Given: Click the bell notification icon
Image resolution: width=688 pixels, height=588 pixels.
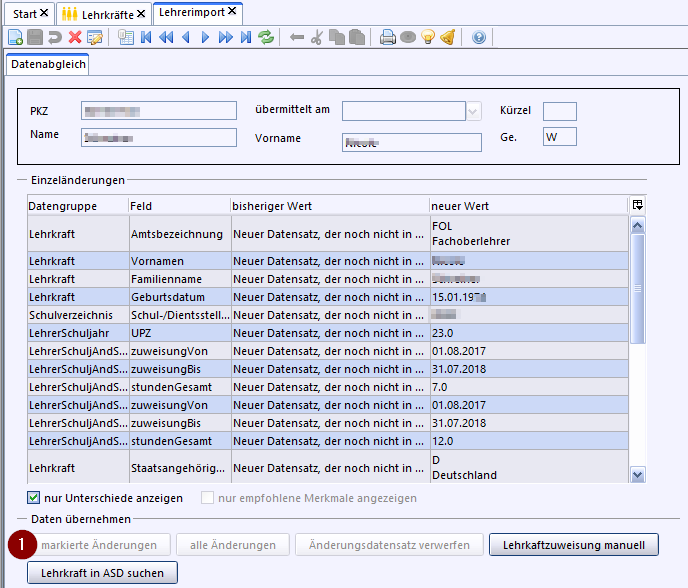Looking at the screenshot, I should (x=448, y=37).
